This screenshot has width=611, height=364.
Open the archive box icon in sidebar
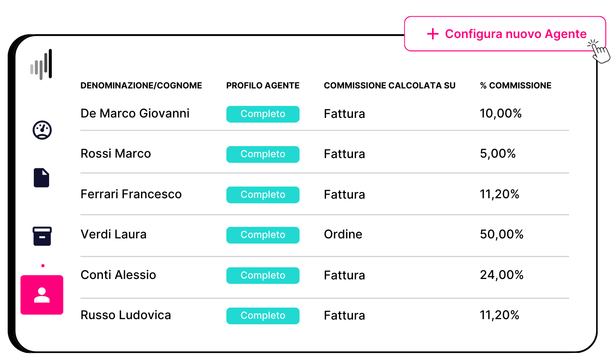(x=42, y=236)
